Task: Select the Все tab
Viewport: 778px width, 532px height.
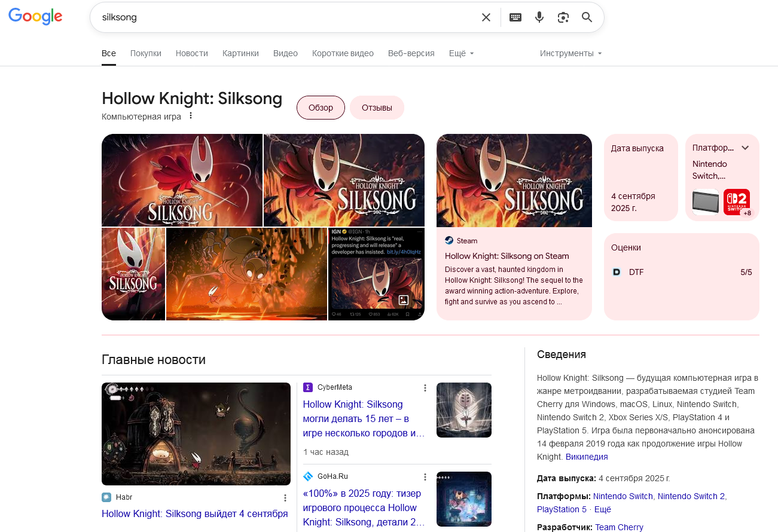Action: [x=109, y=53]
